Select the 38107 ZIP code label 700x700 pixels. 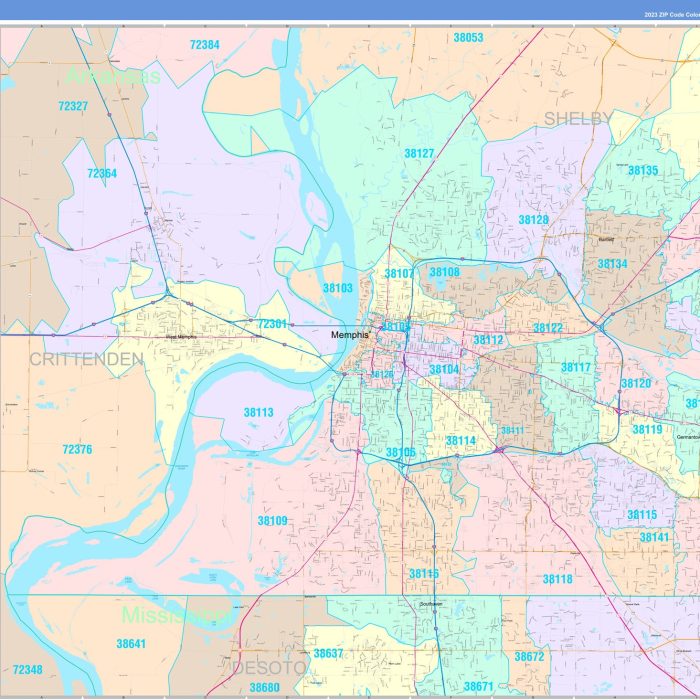point(399,274)
